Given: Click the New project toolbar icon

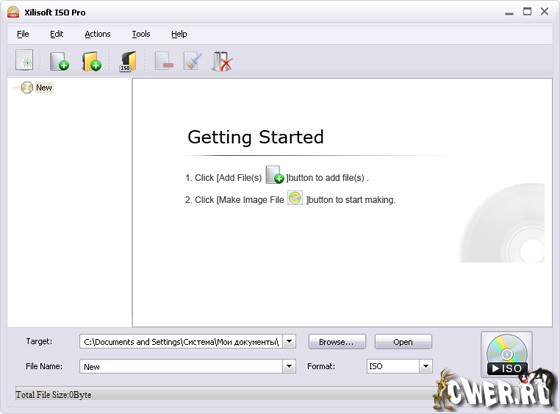Looking at the screenshot, I should (x=24, y=60).
